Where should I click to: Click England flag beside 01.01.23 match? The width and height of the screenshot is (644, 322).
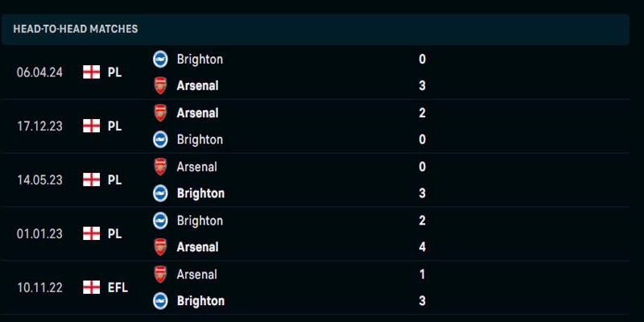click(x=91, y=233)
